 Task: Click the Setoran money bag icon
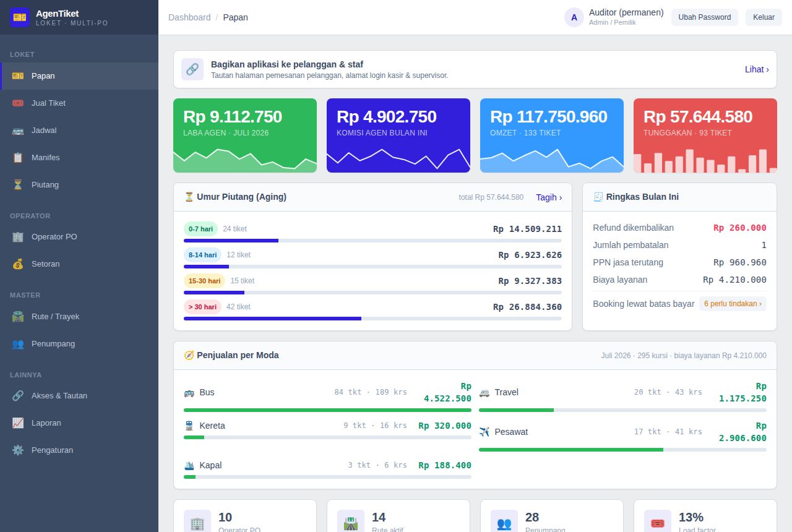pyautogui.click(x=18, y=264)
